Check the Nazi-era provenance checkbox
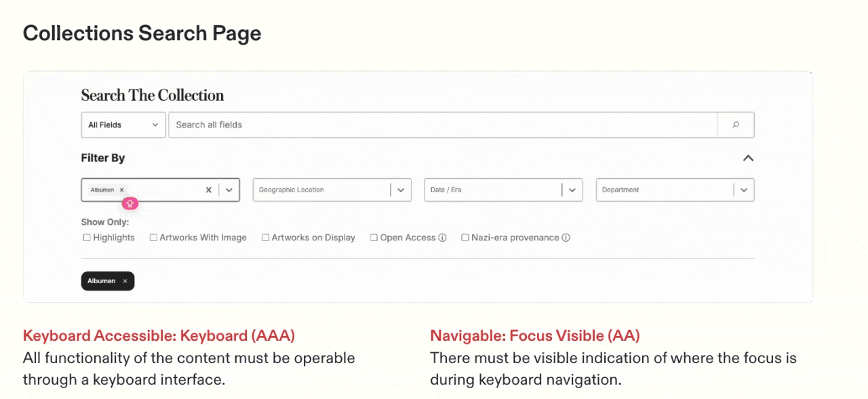 (x=465, y=238)
